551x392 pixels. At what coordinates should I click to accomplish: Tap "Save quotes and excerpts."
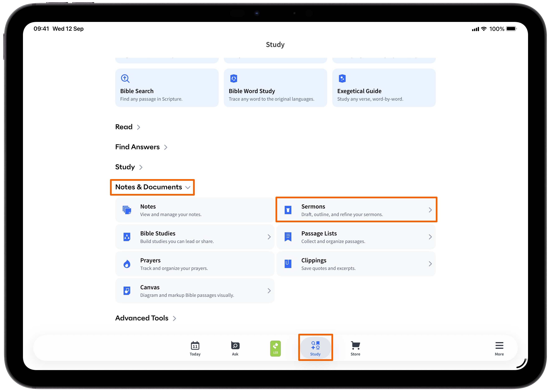pos(328,268)
